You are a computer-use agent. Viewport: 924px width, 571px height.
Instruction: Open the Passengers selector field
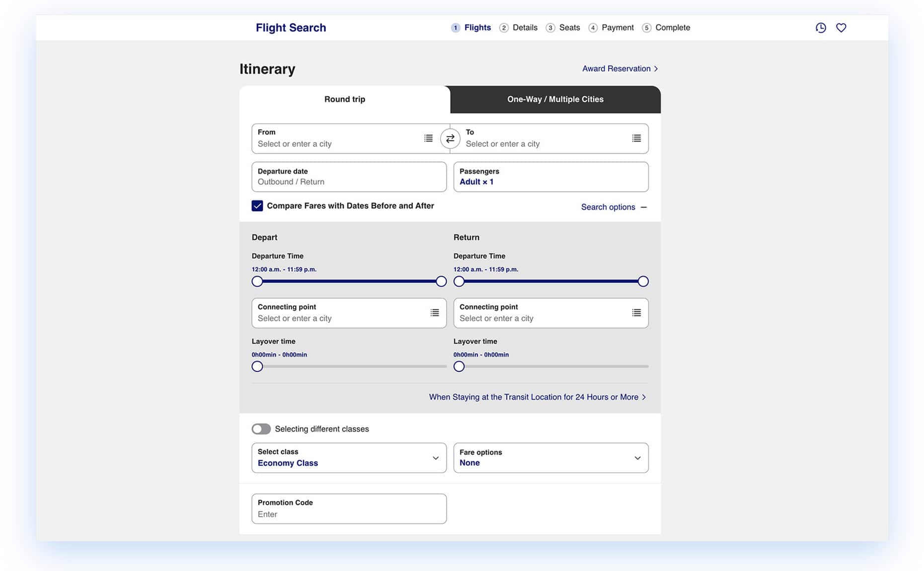pos(550,177)
